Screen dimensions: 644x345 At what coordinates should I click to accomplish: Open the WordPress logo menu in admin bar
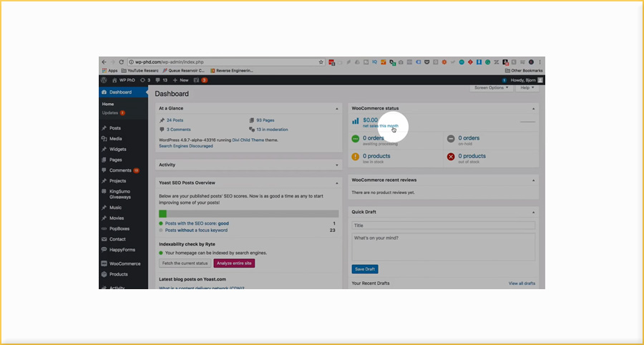pos(104,80)
